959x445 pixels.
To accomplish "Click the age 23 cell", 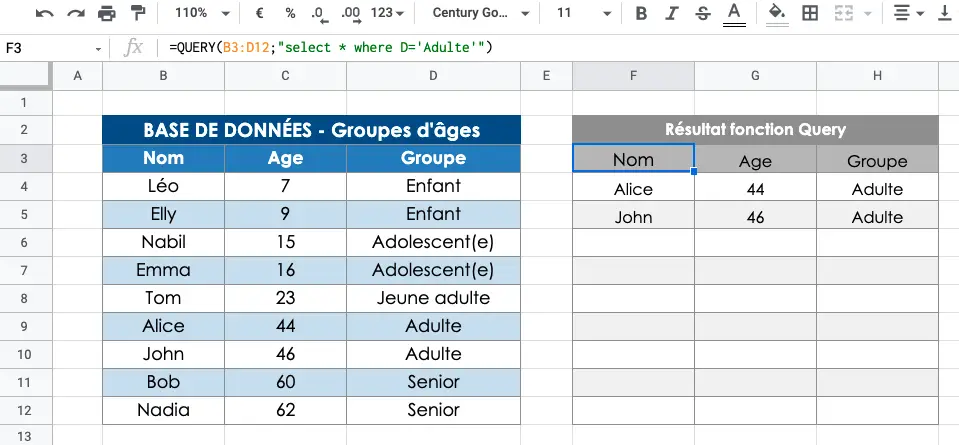I will (x=285, y=298).
